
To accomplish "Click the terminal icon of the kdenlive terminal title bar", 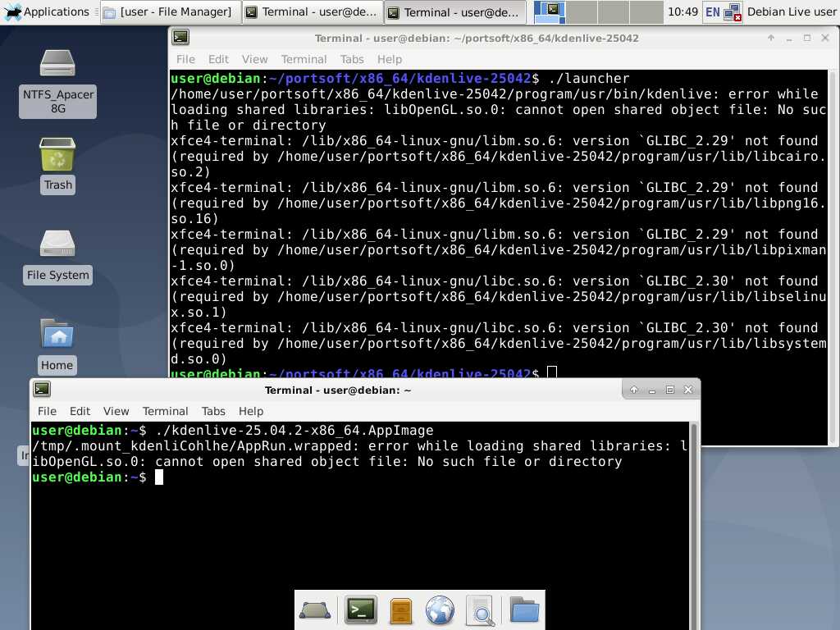I will (180, 38).
